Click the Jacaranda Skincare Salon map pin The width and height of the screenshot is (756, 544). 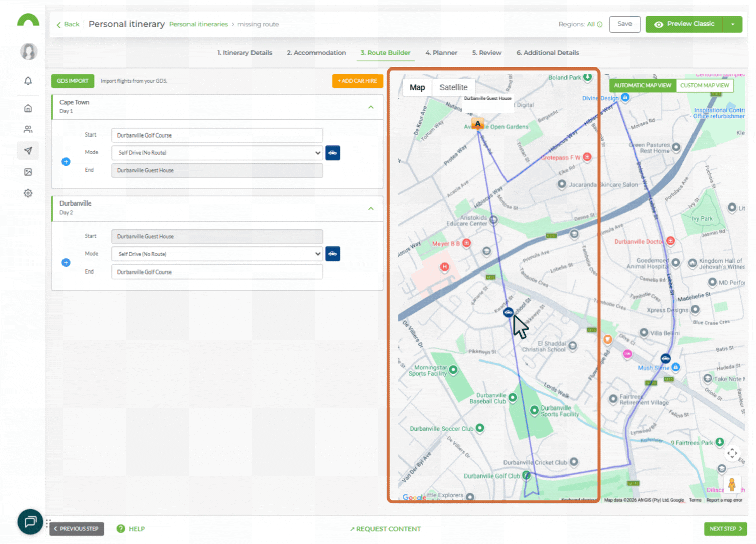[562, 184]
